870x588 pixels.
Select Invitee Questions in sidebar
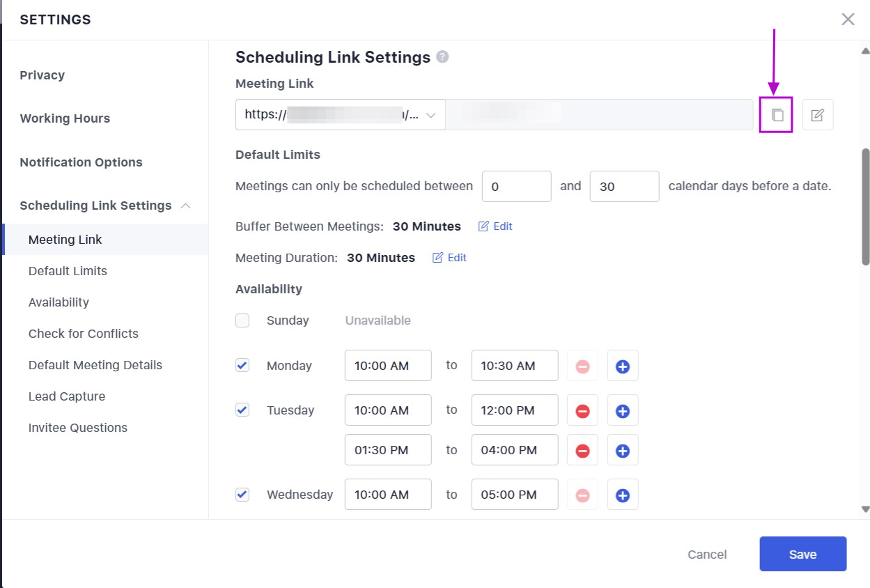click(78, 428)
